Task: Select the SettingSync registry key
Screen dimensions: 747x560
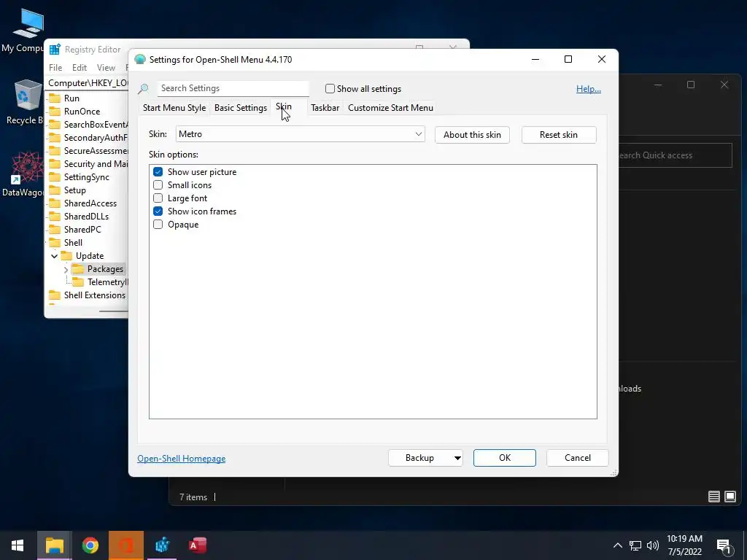Action: 87,177
